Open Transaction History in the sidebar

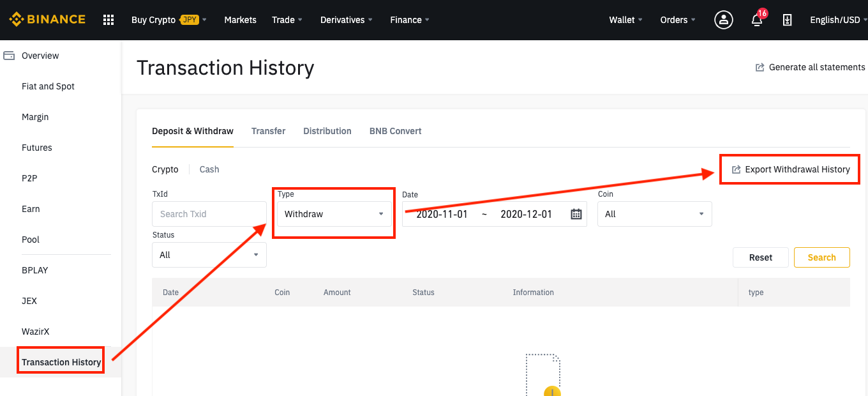61,362
